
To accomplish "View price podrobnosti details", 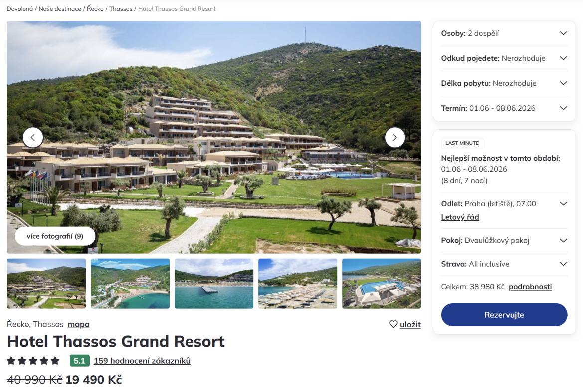I will point(530,287).
